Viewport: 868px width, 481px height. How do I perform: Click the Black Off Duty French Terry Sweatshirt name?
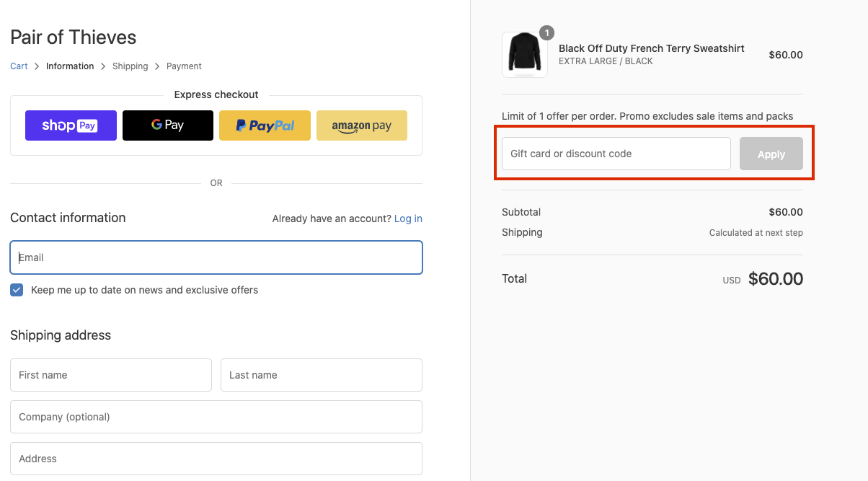click(652, 48)
